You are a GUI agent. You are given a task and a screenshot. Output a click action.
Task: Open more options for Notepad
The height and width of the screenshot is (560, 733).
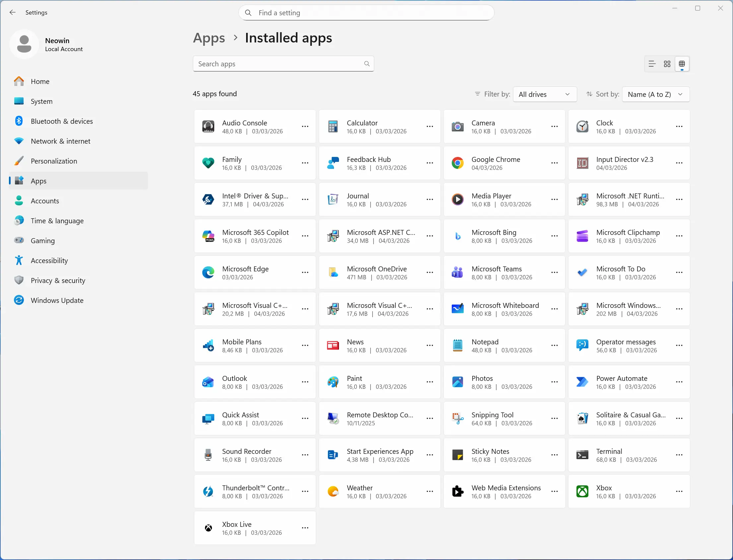[555, 346]
